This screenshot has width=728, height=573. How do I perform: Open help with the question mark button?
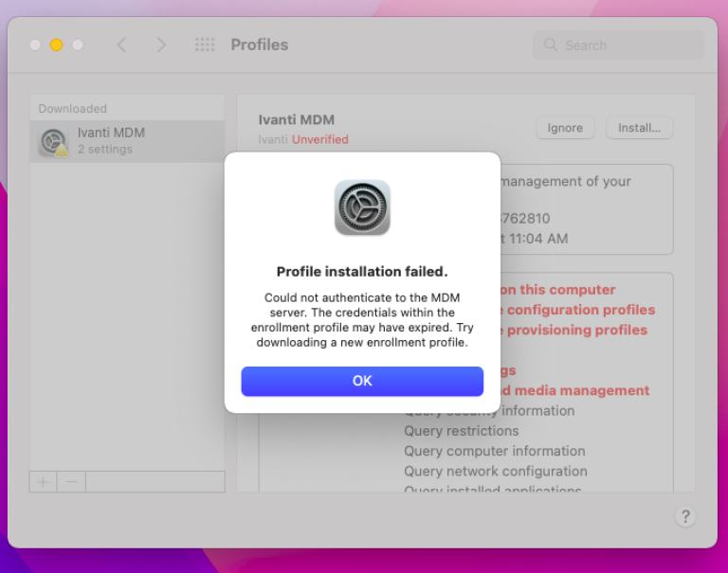tap(685, 516)
